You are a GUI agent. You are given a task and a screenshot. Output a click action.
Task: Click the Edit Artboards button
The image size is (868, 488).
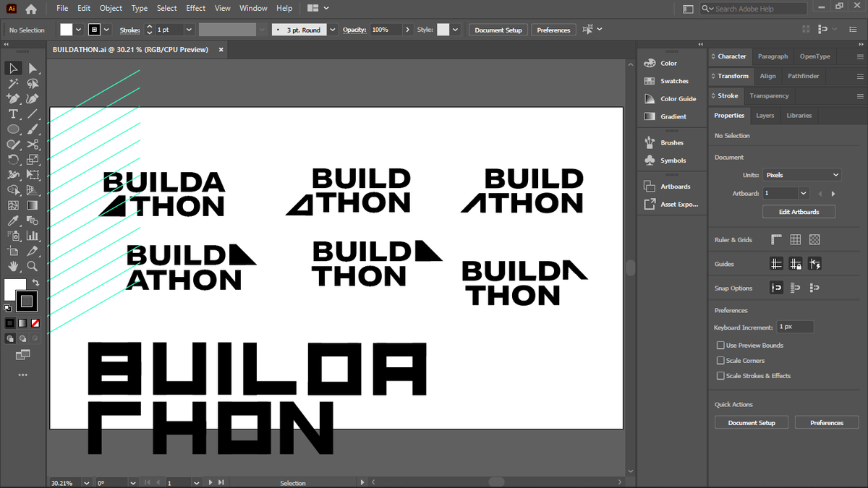click(799, 212)
